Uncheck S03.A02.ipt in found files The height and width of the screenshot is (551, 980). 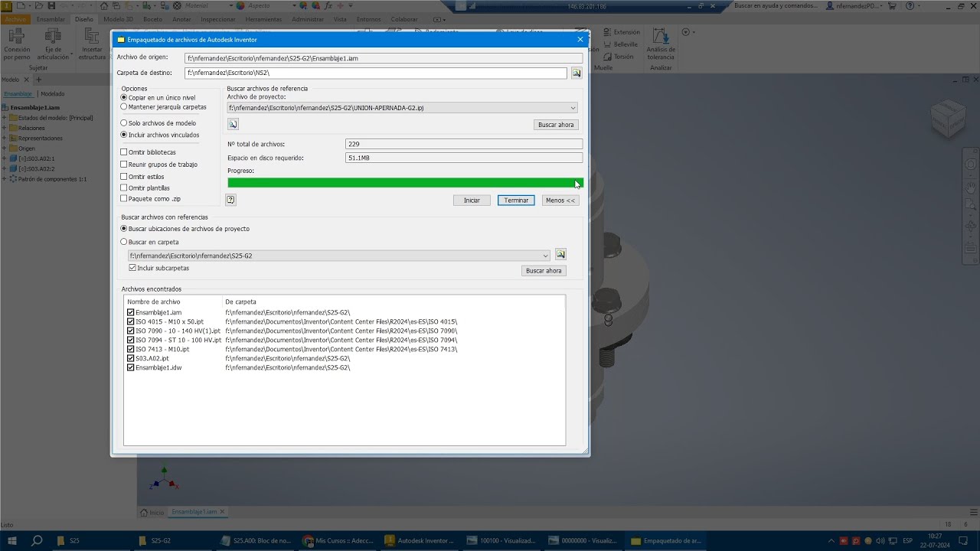(131, 358)
